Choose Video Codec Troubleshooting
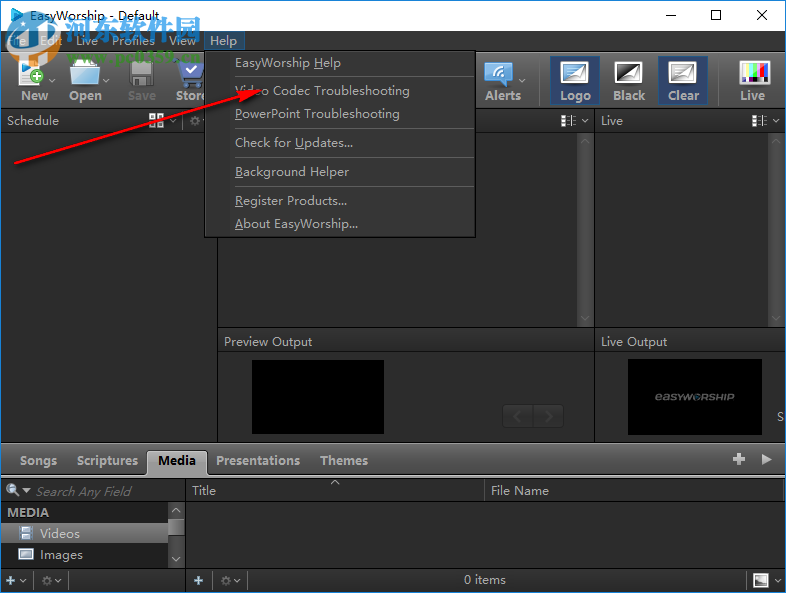786x593 pixels. (340, 91)
